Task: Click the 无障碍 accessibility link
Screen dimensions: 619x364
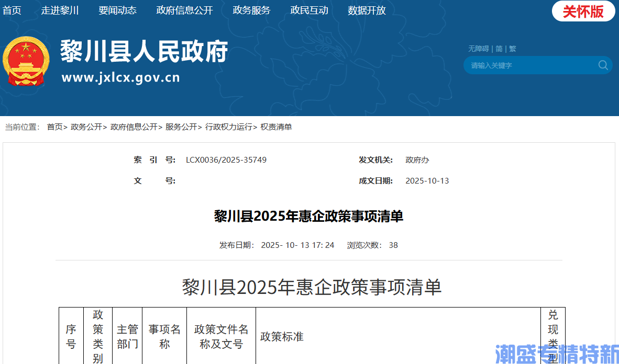Action: click(478, 49)
